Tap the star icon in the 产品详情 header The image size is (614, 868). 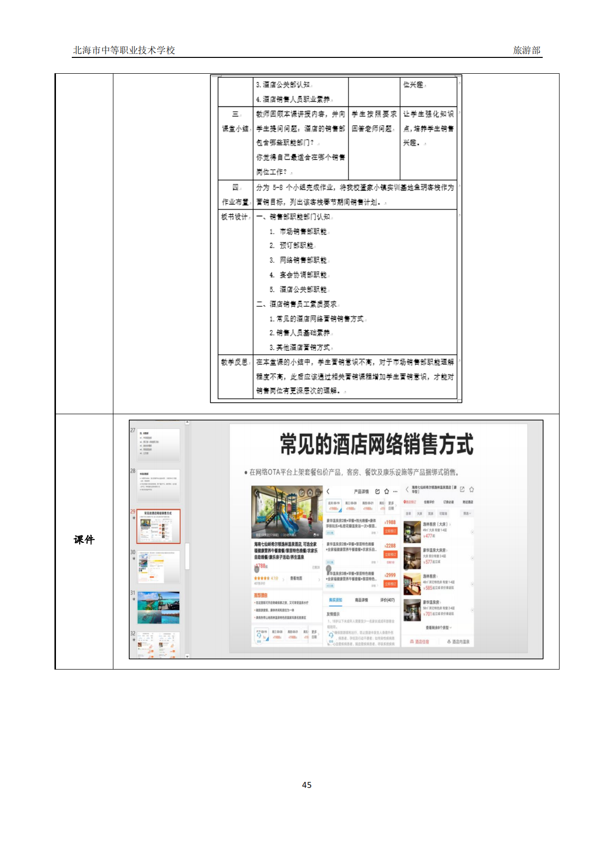click(x=386, y=491)
